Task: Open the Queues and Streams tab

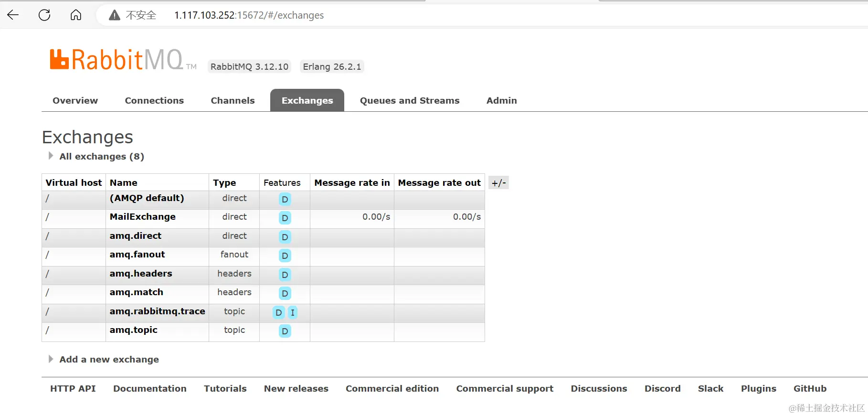Action: (x=410, y=100)
